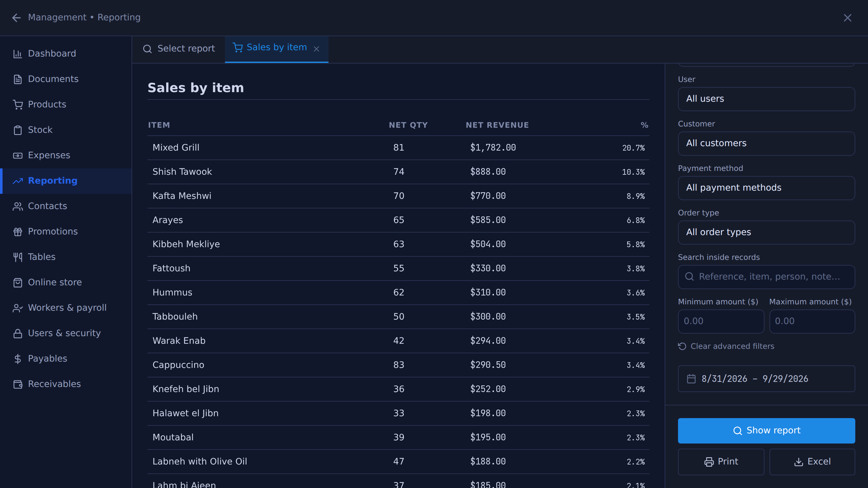Viewport: 868px width, 488px height.
Task: Open Users & security via the lock icon
Action: [17, 333]
